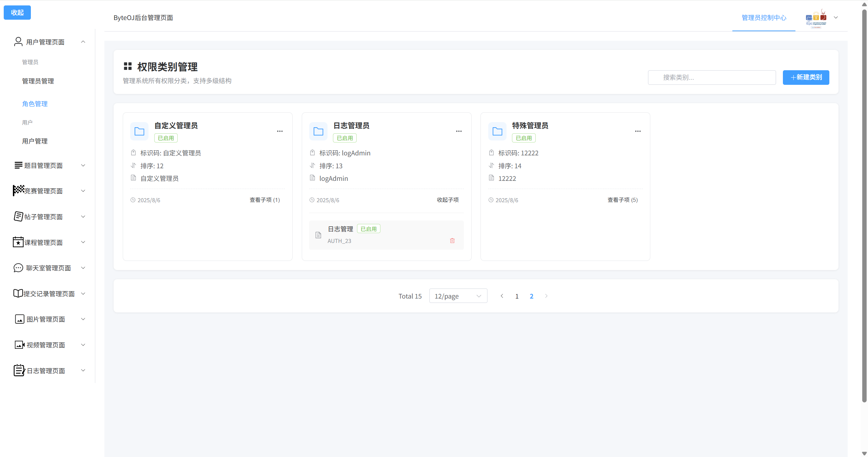Screen dimensions: 868x457
Task: Select 管理员管理 in the sidebar
Action: [x=38, y=81]
